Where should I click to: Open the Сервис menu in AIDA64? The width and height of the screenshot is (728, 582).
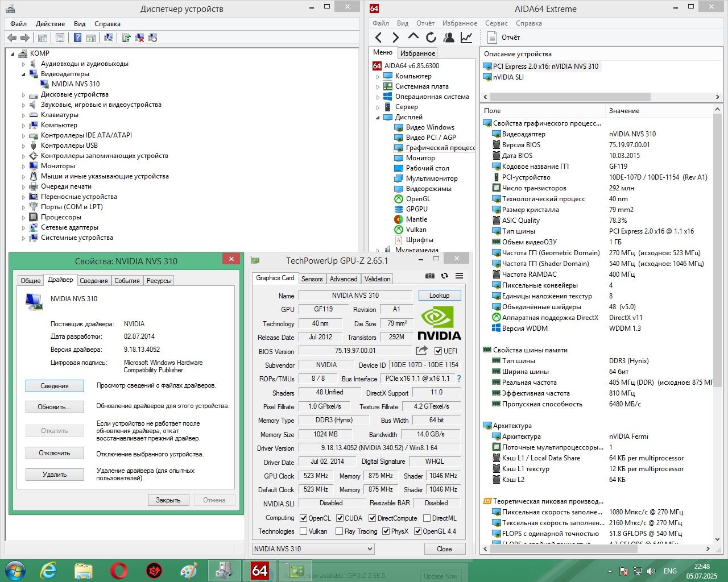tap(497, 23)
